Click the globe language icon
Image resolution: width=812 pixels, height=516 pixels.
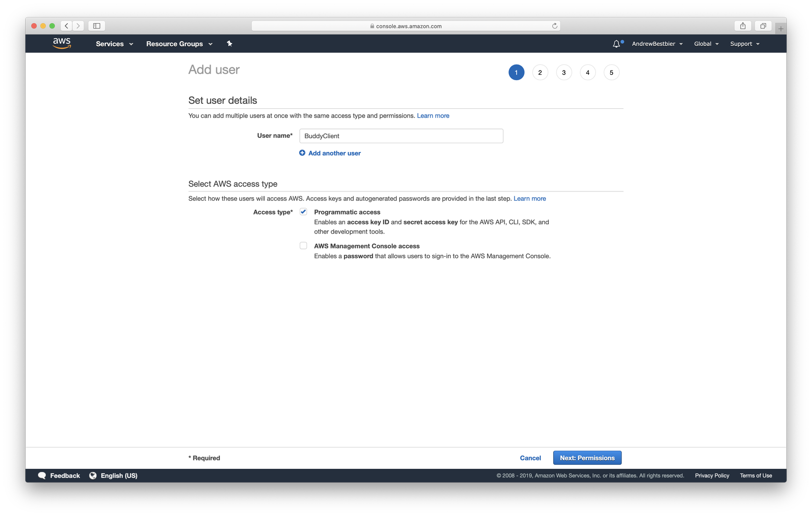click(93, 476)
